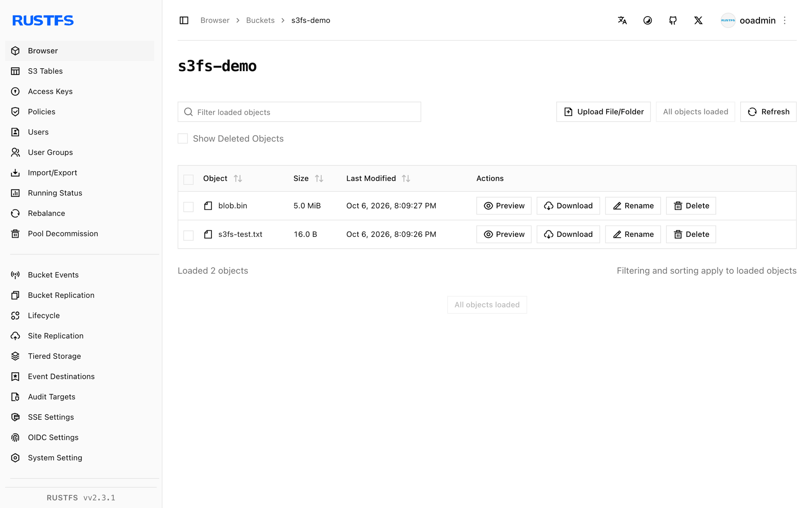Open the blob.bin object name
Viewport: 812px width, 508px height.
(233, 206)
